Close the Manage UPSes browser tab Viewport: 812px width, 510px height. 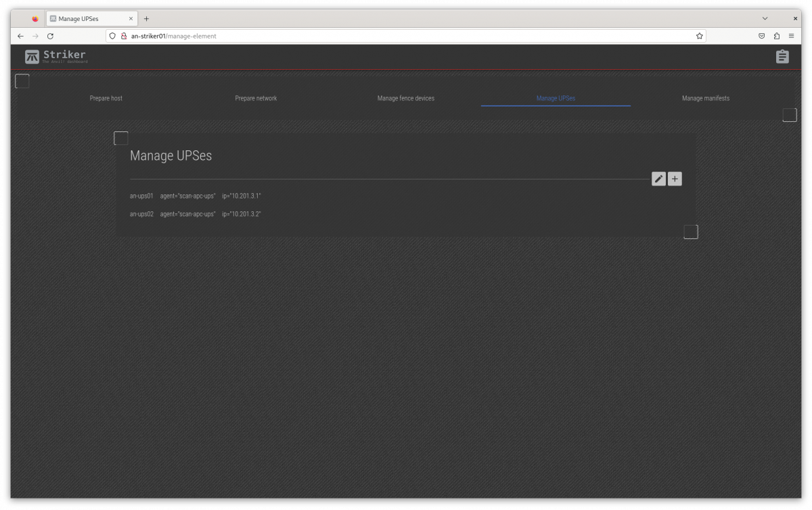click(131, 19)
